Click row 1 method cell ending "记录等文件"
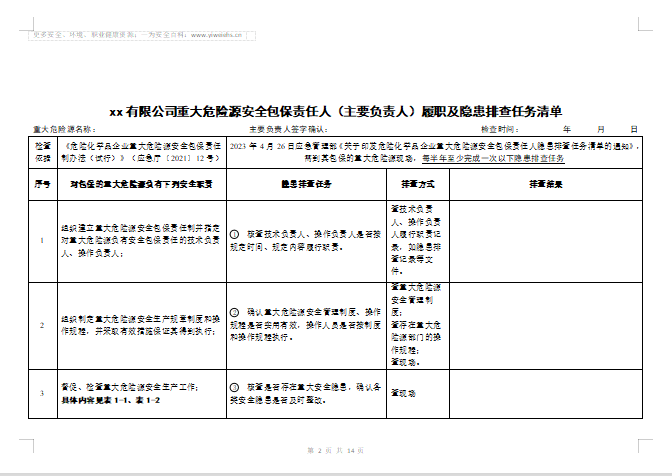Image resolution: width=672 pixels, height=476 pixels. pos(416,240)
